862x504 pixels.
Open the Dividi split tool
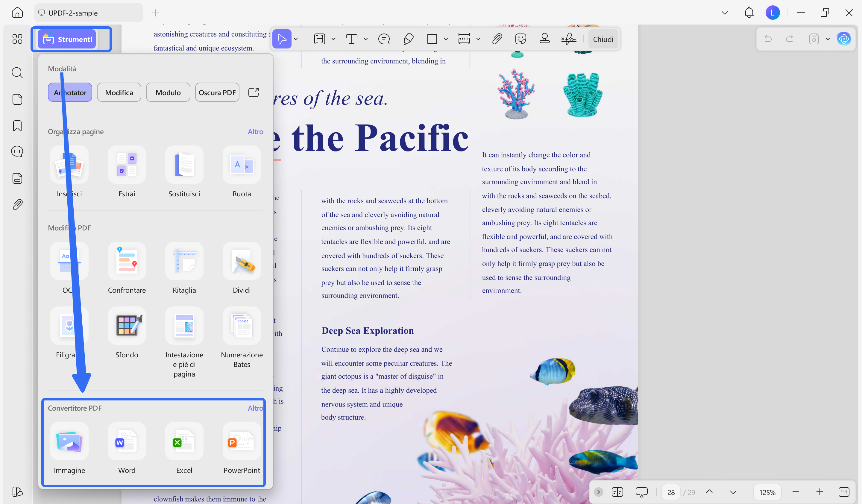coord(242,268)
